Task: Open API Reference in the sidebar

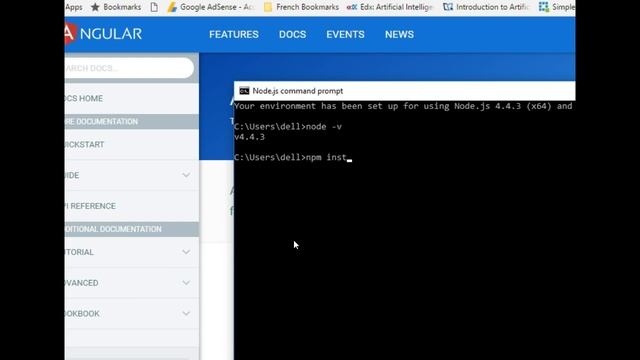Action: pos(131,206)
